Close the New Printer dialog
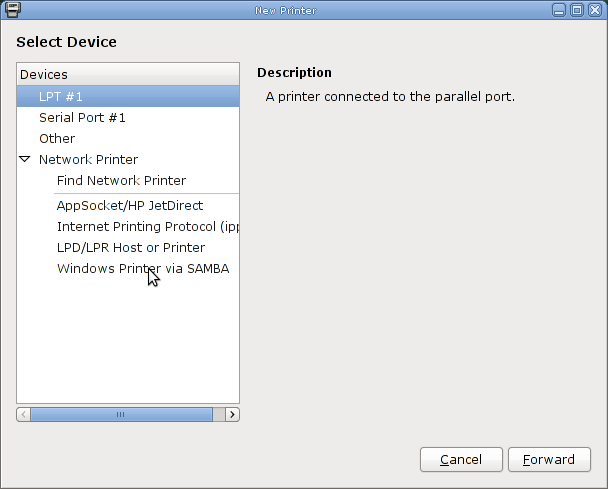 click(595, 10)
